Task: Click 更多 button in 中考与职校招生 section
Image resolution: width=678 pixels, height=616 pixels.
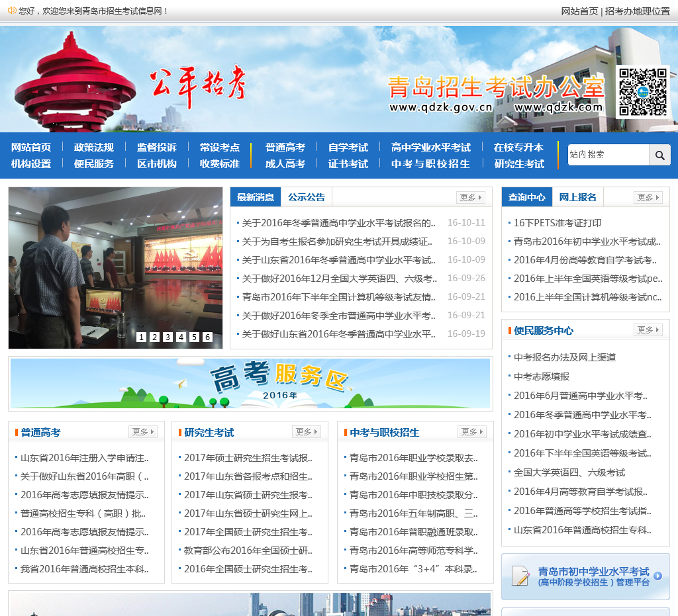Action: pos(471,431)
